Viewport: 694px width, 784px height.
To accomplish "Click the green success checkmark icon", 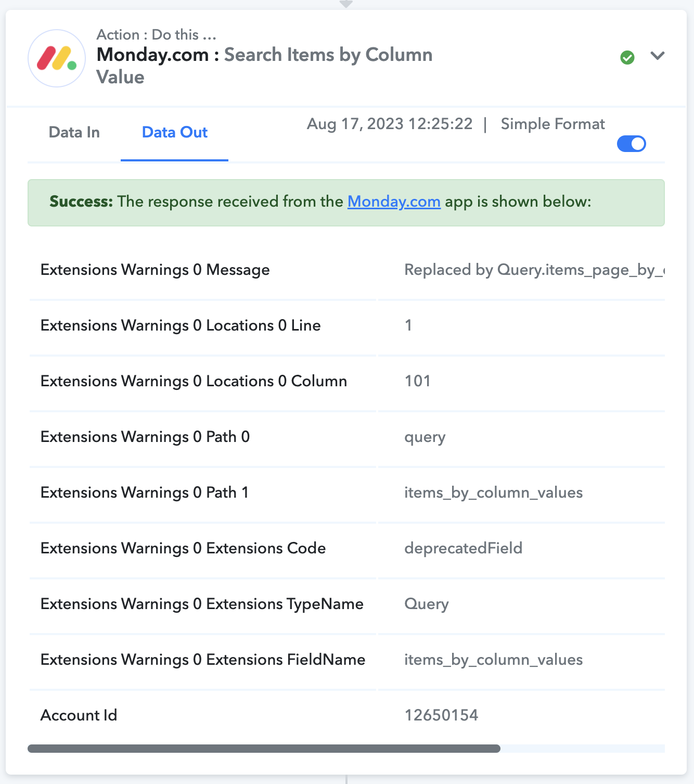I will (627, 57).
